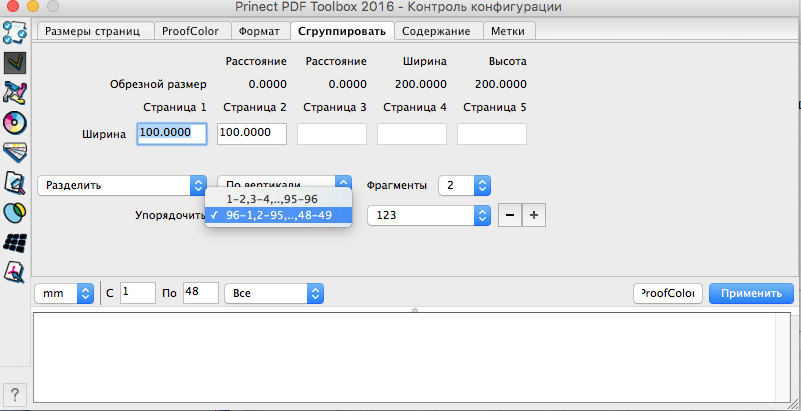Click the ProofColor button at bottom right
This screenshot has width=801, height=411.
point(668,294)
